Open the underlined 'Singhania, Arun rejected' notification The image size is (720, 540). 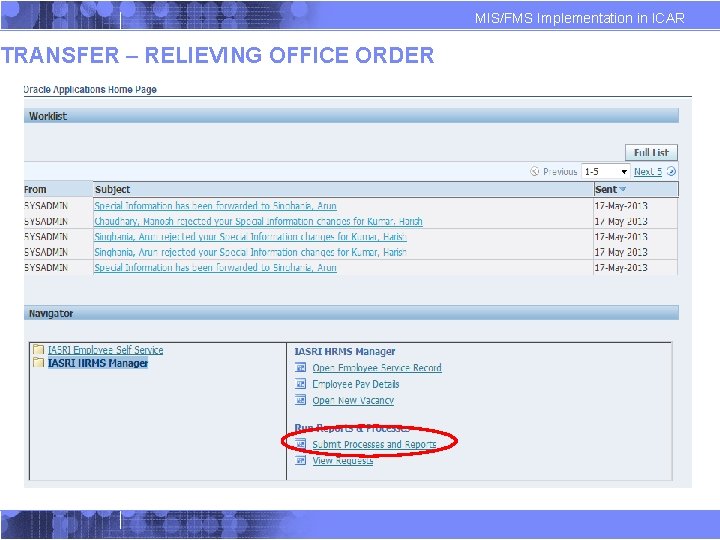(x=250, y=237)
